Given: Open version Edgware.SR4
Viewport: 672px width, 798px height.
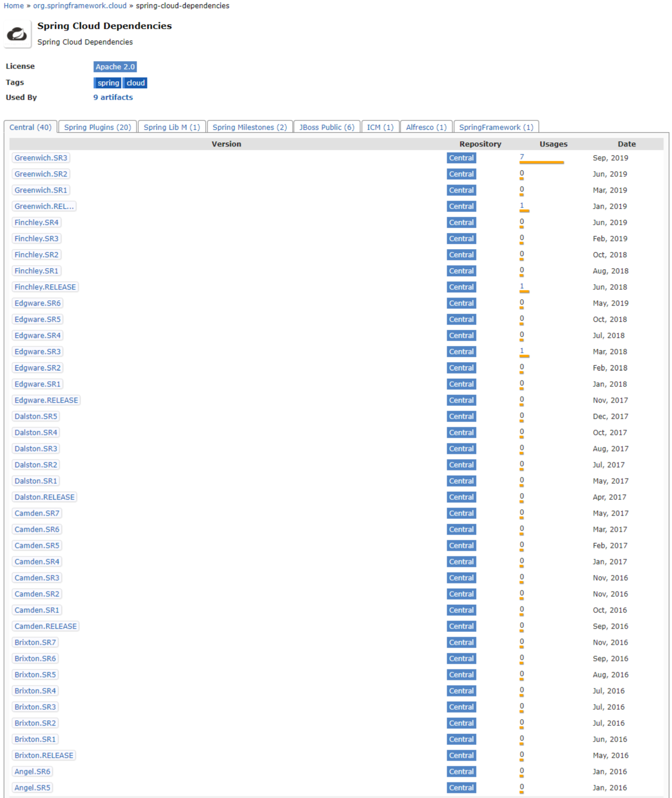Looking at the screenshot, I should coord(37,336).
